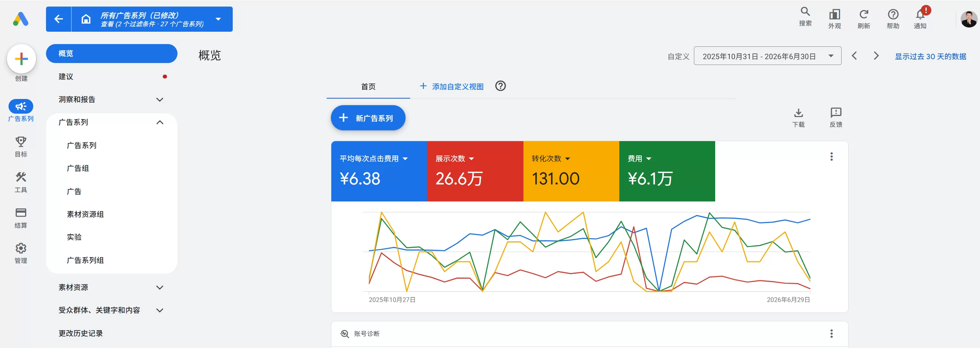This screenshot has width=980, height=348.
Task: Open the all campaigns account dropdown arrow
Action: pos(218,19)
